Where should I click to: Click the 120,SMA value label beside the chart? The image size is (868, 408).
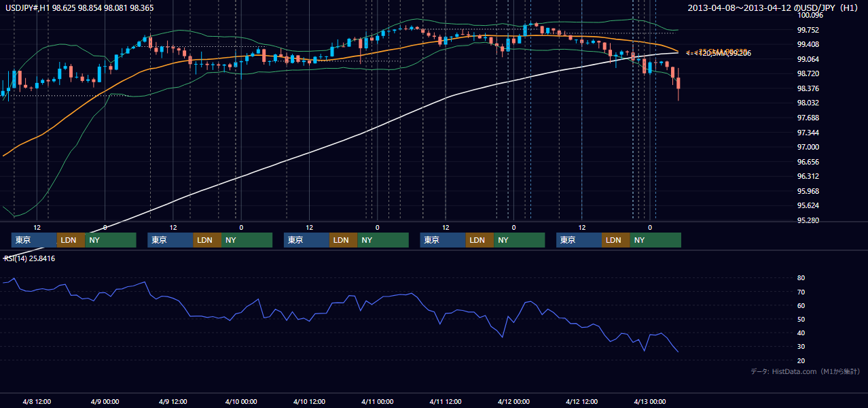pyautogui.click(x=719, y=53)
